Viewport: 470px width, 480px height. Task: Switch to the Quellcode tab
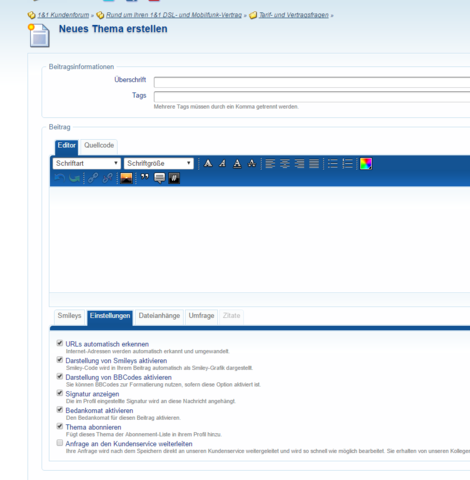click(99, 145)
